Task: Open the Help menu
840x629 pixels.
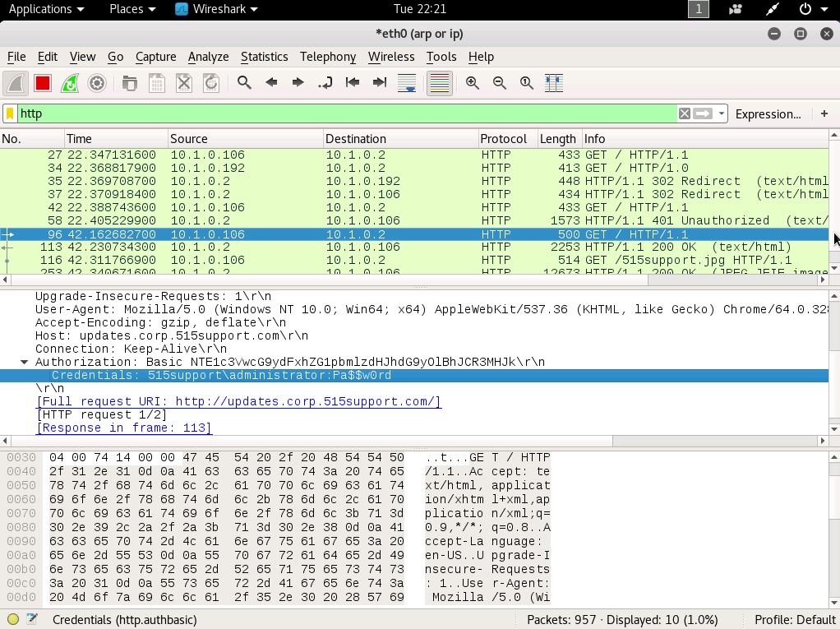Action: [x=481, y=57]
